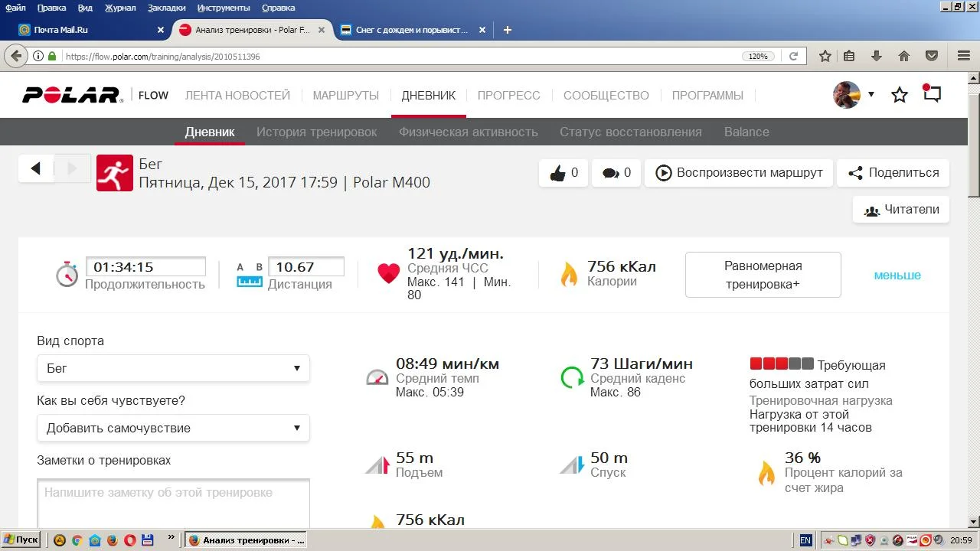Click the training notes text area

point(173,504)
